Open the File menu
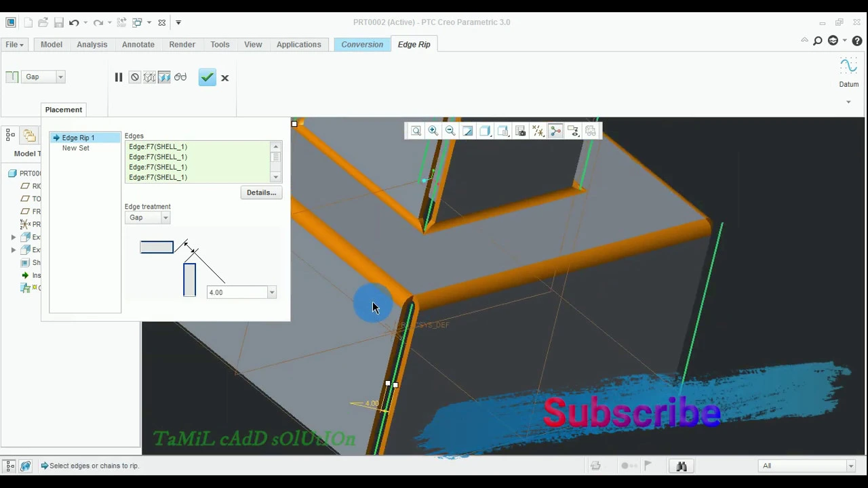This screenshot has height=488, width=868. (14, 45)
